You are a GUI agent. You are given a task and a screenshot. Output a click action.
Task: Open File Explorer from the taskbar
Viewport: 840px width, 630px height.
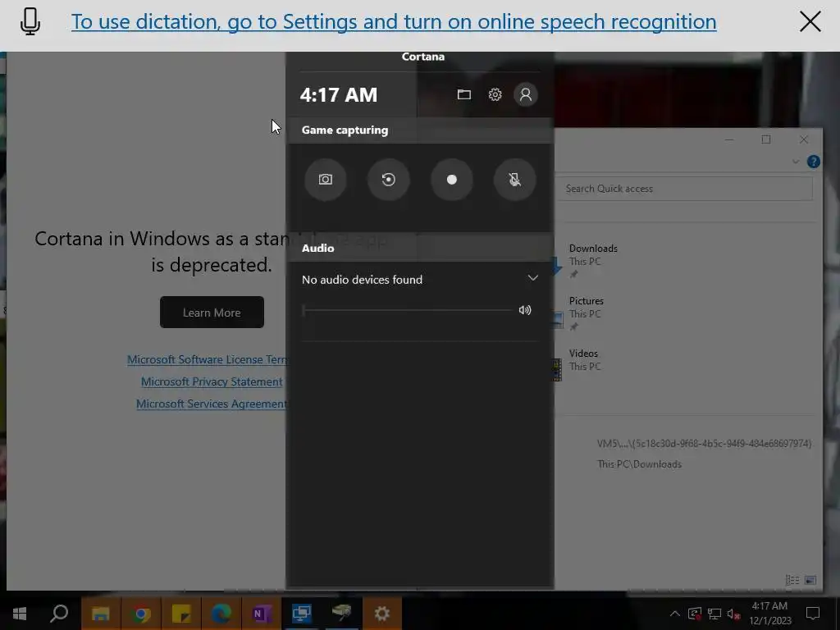100,614
